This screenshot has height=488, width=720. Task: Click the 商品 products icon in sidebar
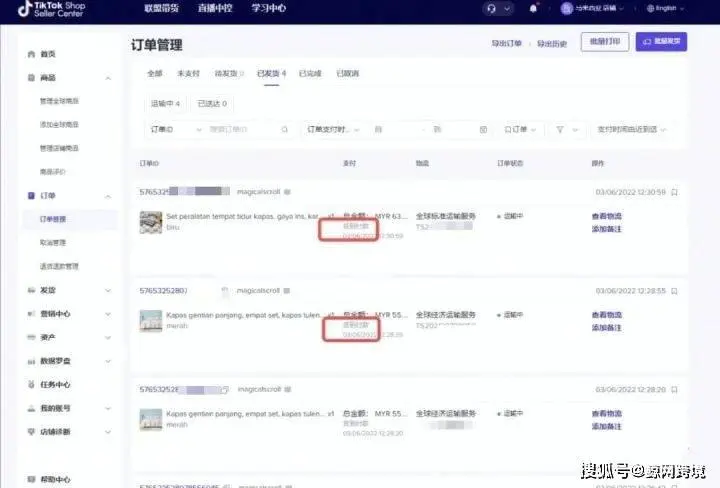coord(31,78)
